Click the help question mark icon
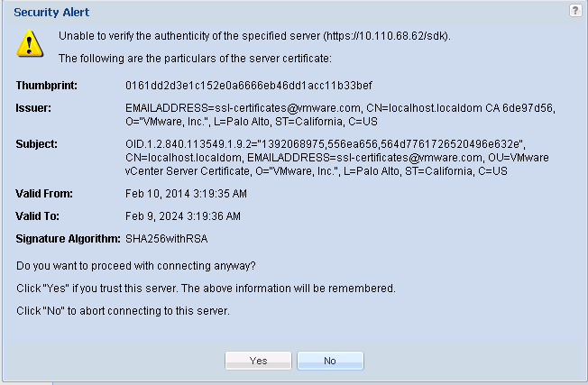This screenshot has height=385, width=588. point(575,11)
